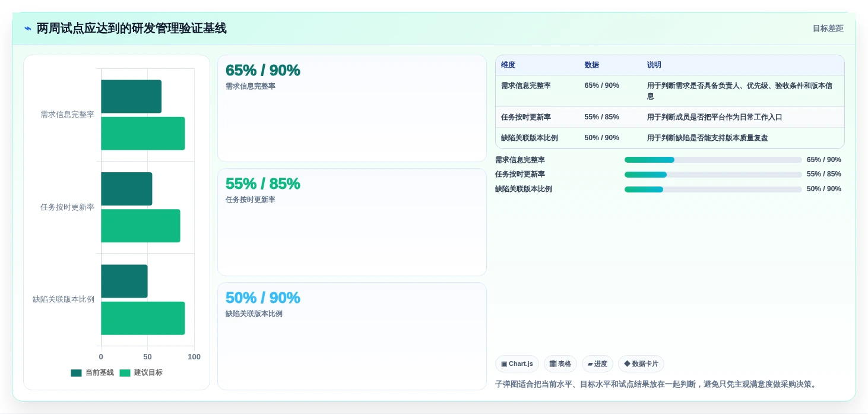Select the Chart.js tag chip

click(x=517, y=364)
